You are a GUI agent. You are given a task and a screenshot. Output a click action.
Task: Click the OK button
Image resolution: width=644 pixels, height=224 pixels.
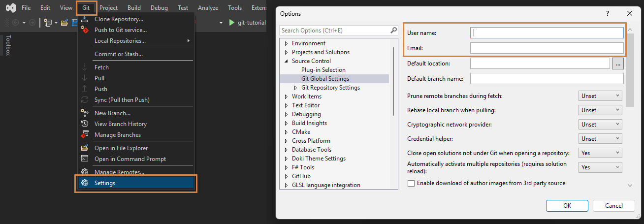(567, 206)
